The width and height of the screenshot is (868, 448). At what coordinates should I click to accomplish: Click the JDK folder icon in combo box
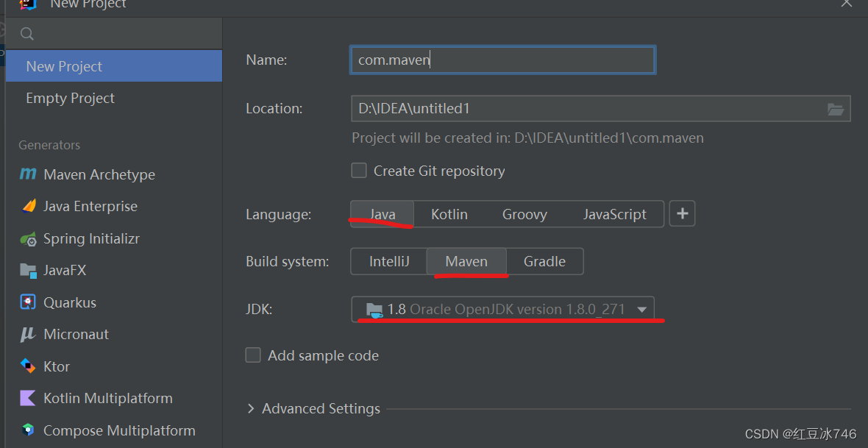click(x=374, y=310)
